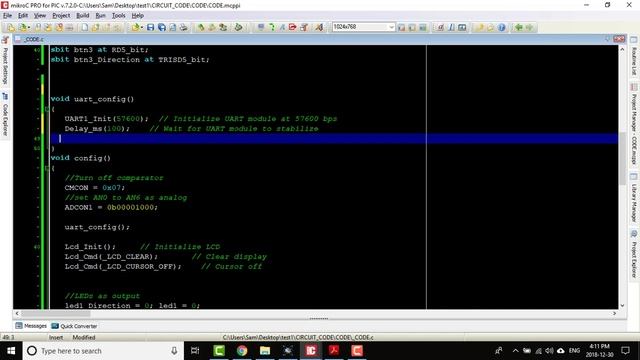Click the Build and Program icon

223,27
